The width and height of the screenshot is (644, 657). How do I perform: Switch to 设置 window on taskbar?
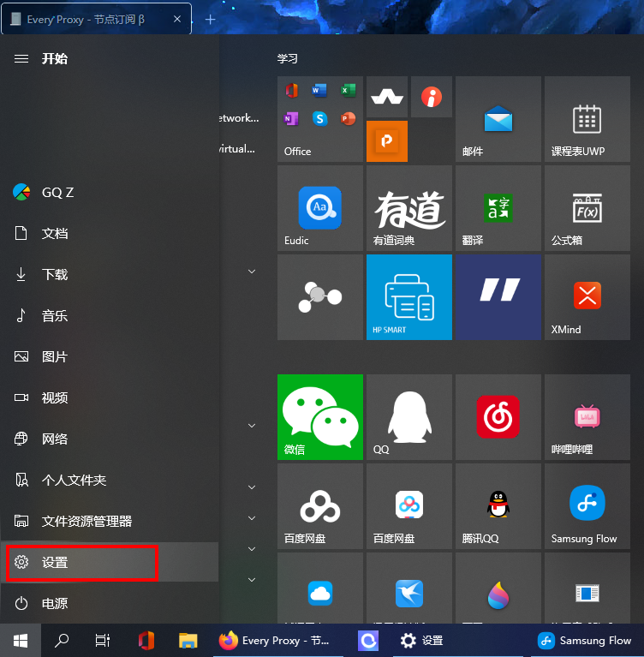click(x=458, y=640)
